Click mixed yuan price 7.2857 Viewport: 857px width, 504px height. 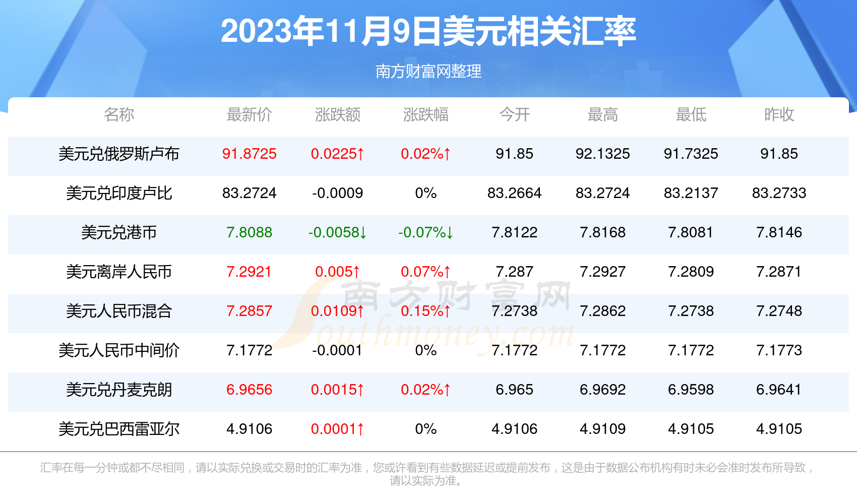(250, 311)
